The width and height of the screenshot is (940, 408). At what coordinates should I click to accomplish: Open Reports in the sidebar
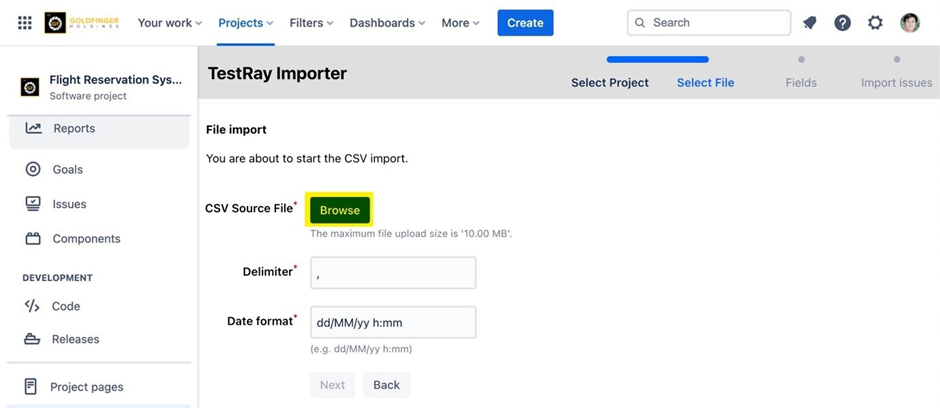coord(74,129)
